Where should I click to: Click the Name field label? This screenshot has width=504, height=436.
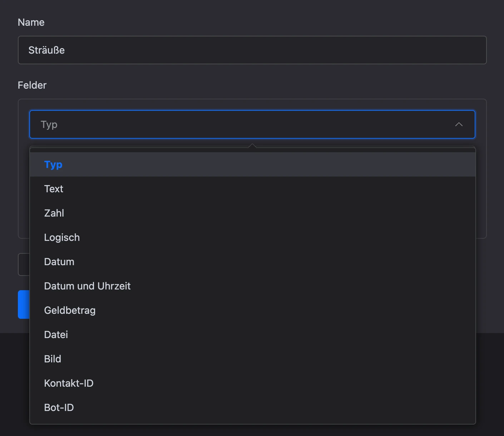pyautogui.click(x=31, y=22)
